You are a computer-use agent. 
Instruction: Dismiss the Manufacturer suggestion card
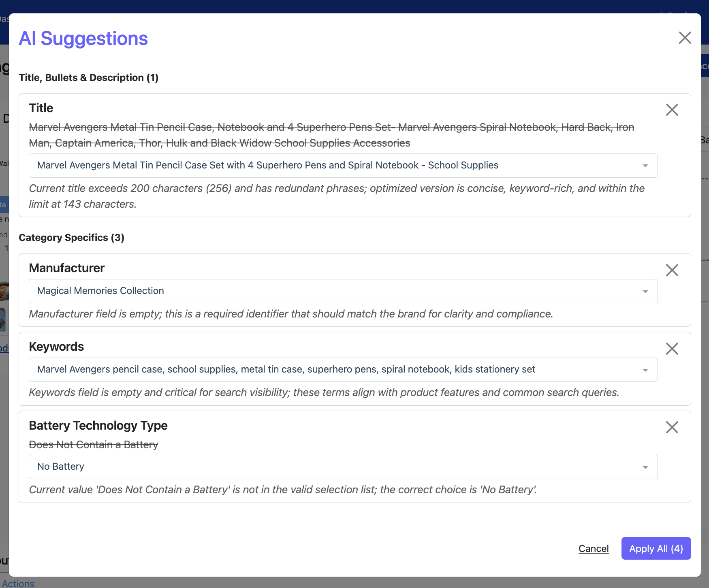pyautogui.click(x=672, y=270)
